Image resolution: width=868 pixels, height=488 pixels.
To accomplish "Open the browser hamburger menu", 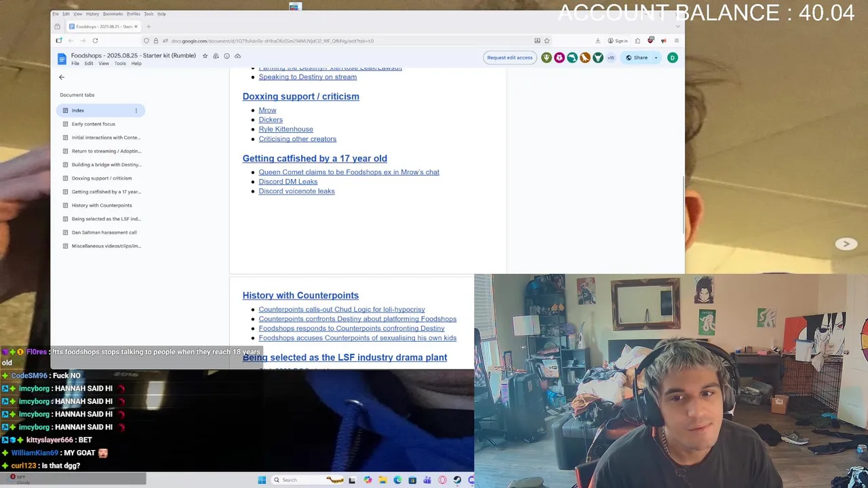I will pos(676,41).
